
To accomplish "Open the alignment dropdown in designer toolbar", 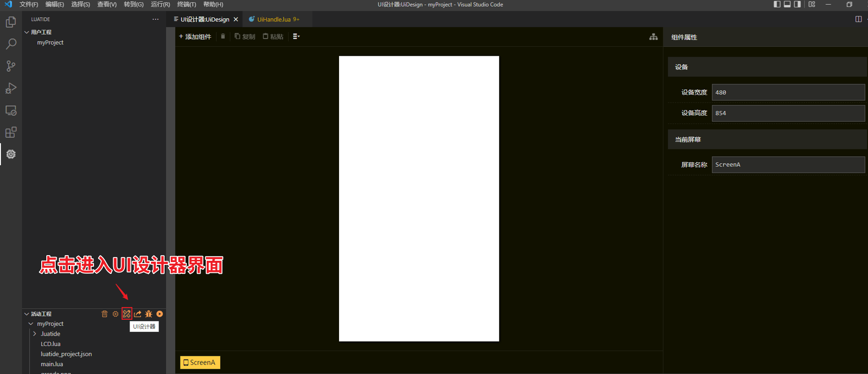I will (296, 37).
